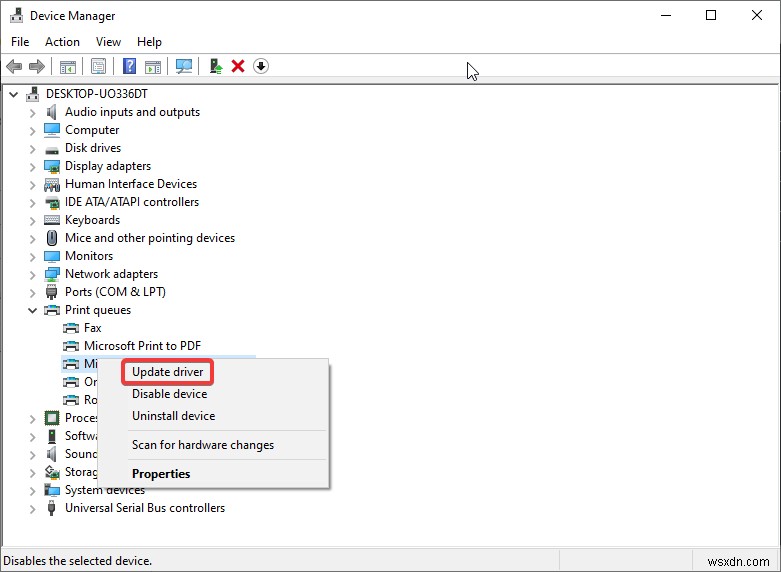Show or hide the console tree icon

click(68, 66)
